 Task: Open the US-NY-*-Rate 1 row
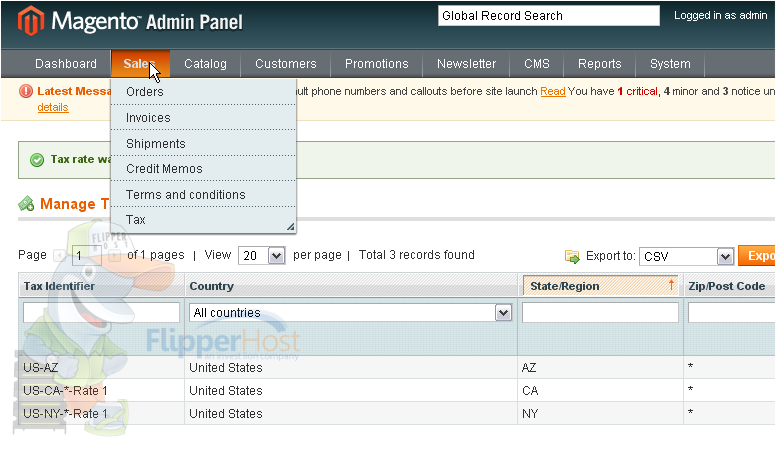[x=397, y=413]
